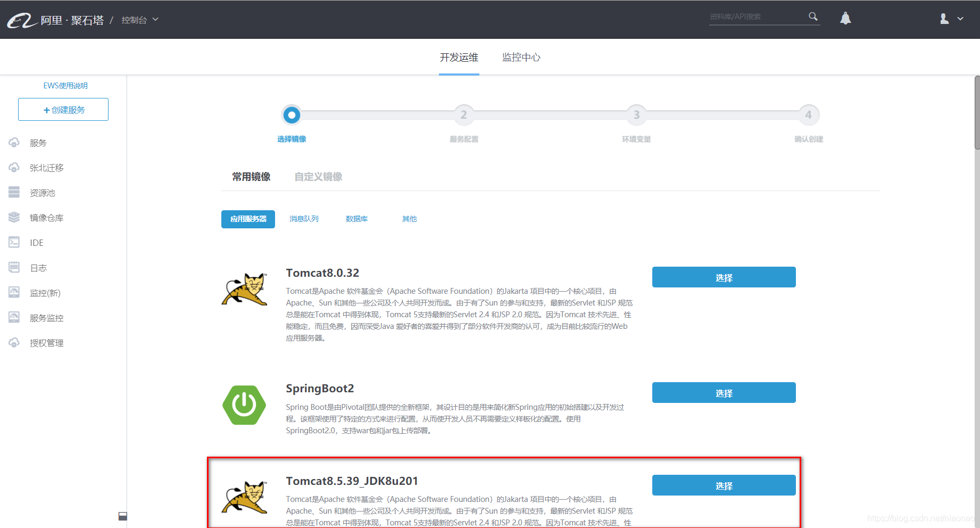This screenshot has height=528, width=980.
Task: Click step 1 选择镜像 circle
Action: pos(292,115)
